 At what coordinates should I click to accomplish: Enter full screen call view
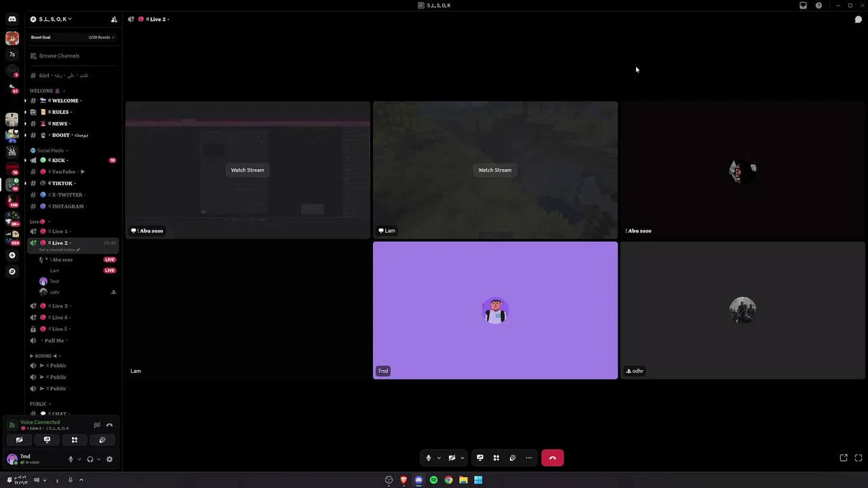858,458
